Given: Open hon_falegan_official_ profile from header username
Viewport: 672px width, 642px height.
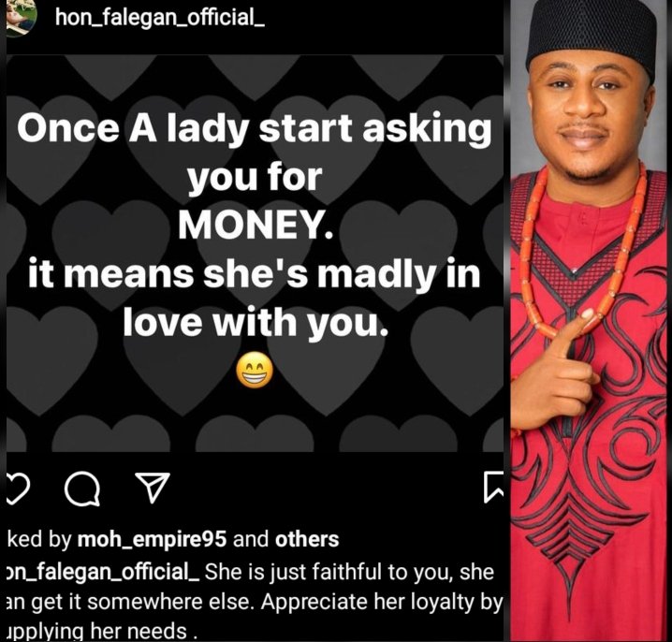Looking at the screenshot, I should [x=160, y=18].
